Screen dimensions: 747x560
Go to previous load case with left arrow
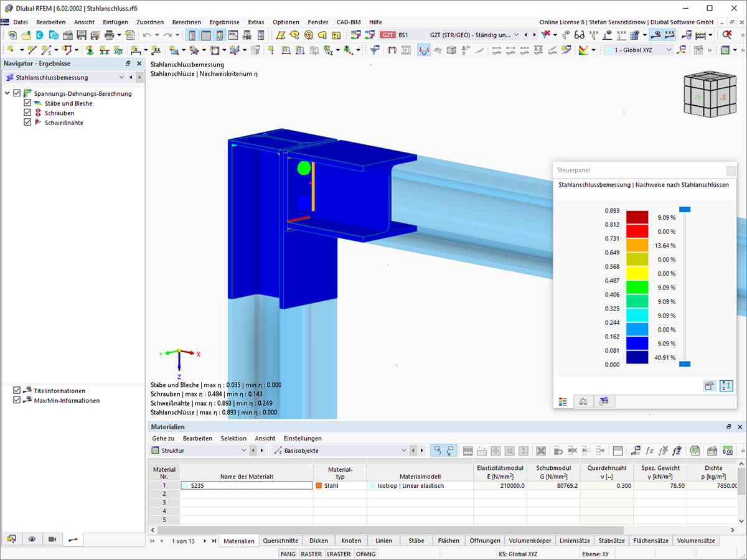[525, 35]
